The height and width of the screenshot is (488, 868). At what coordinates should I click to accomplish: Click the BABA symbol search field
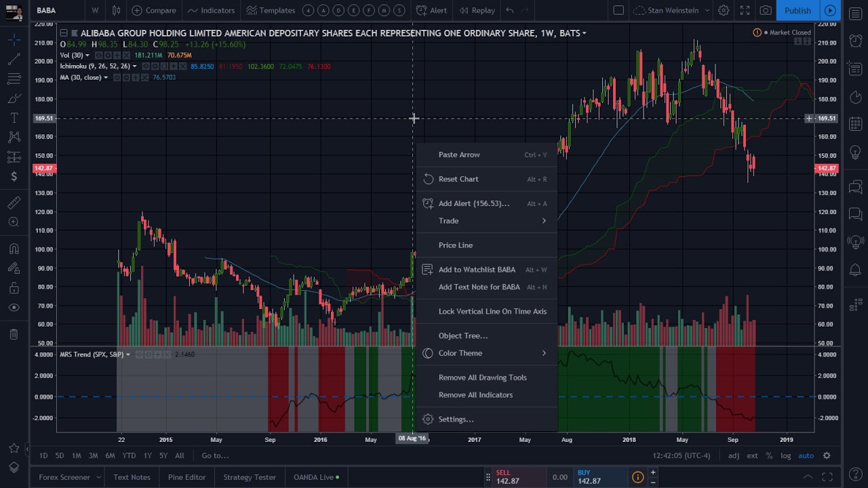tap(57, 10)
